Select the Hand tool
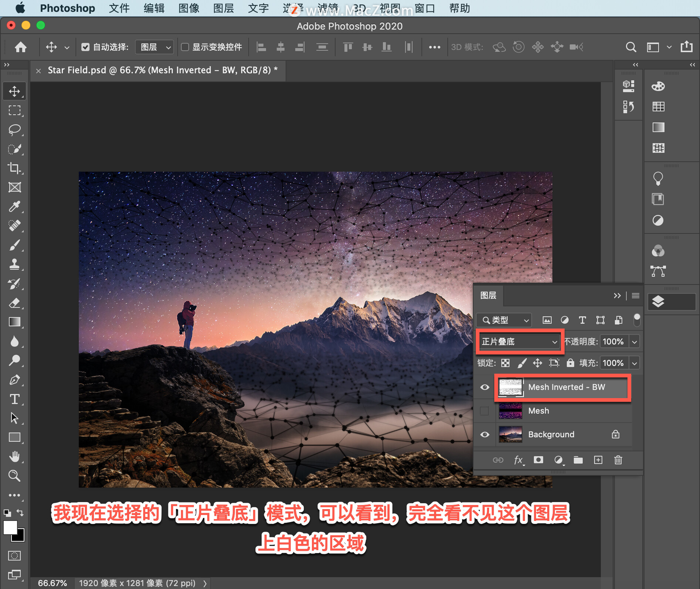 point(14,457)
